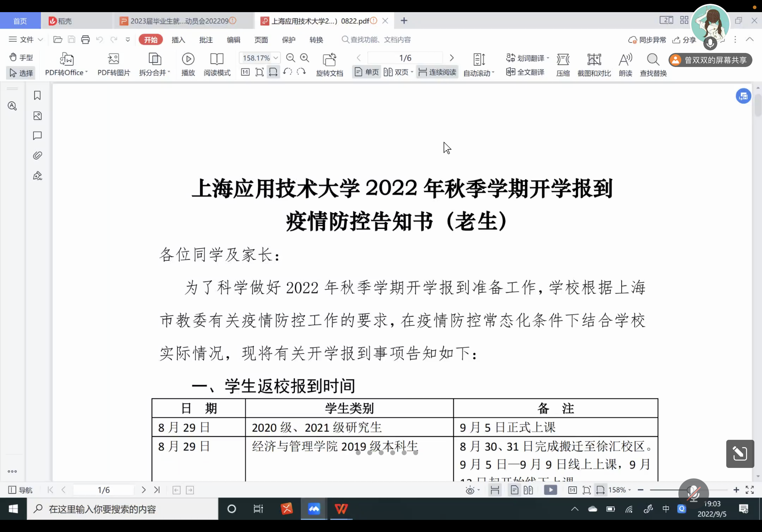Open thumbnails panel in sidebar
Image resolution: width=762 pixels, height=532 pixels.
(x=37, y=115)
